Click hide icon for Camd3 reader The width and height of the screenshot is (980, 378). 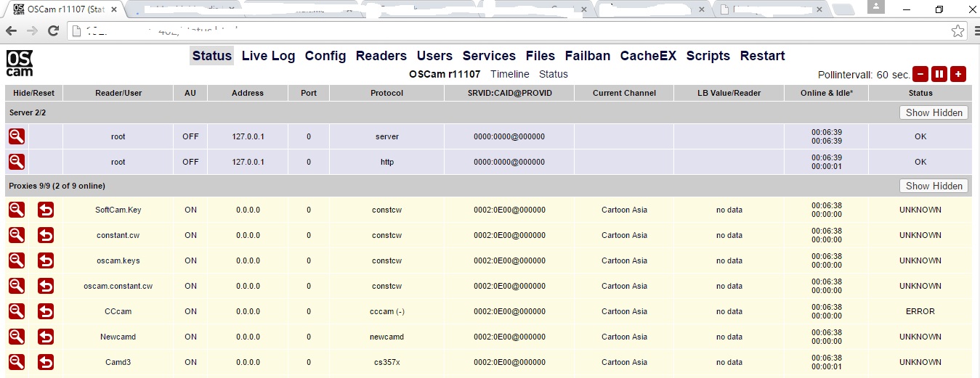pyautogui.click(x=17, y=362)
